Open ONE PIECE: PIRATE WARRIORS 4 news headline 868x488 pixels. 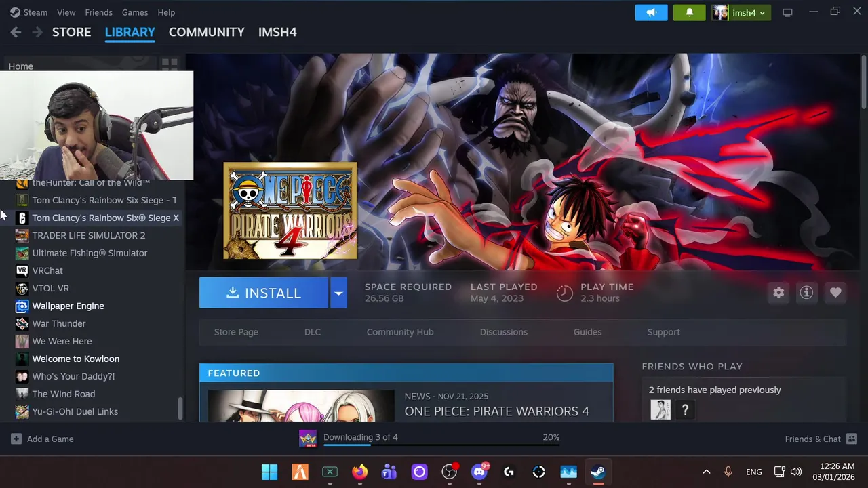(x=496, y=411)
